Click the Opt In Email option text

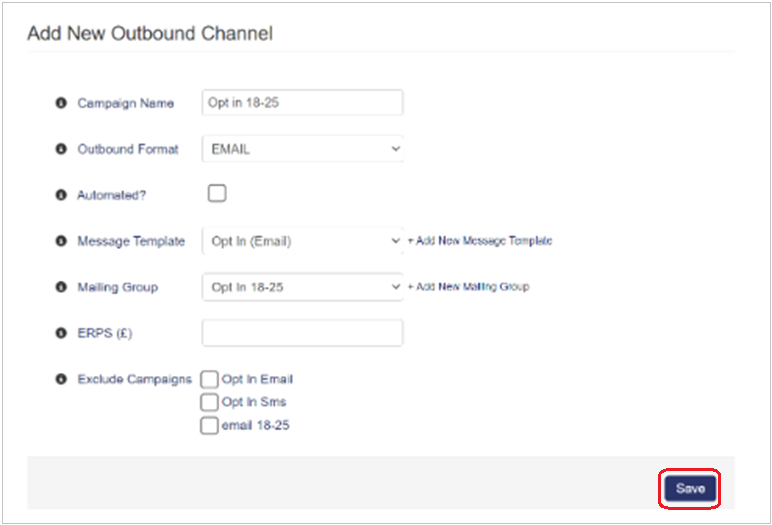point(257,379)
